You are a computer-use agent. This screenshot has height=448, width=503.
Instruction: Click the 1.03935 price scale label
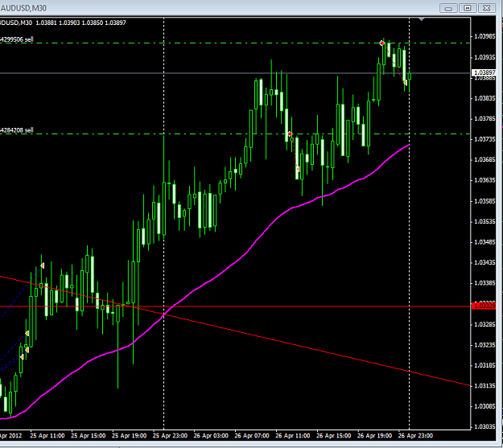484,57
